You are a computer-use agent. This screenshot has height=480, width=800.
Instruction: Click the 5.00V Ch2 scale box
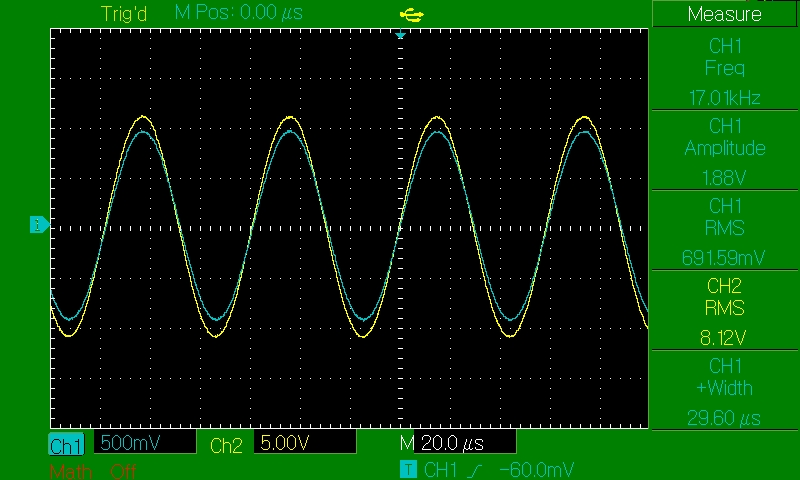tap(305, 443)
